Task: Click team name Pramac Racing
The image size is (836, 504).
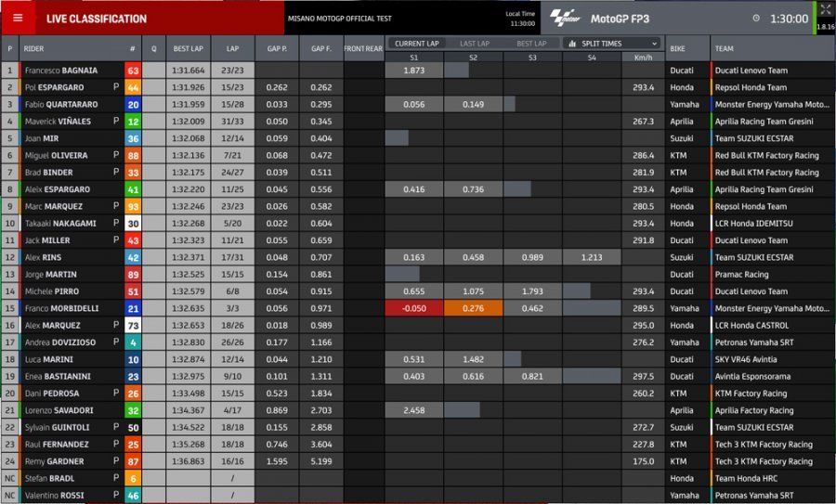Action: (x=741, y=275)
